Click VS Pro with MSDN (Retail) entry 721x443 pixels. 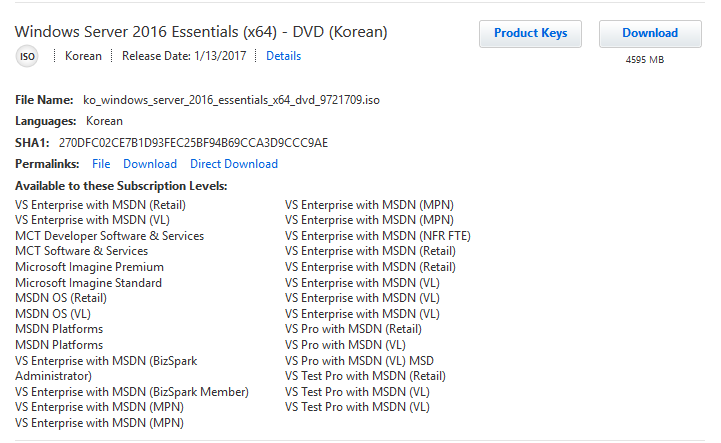(353, 329)
